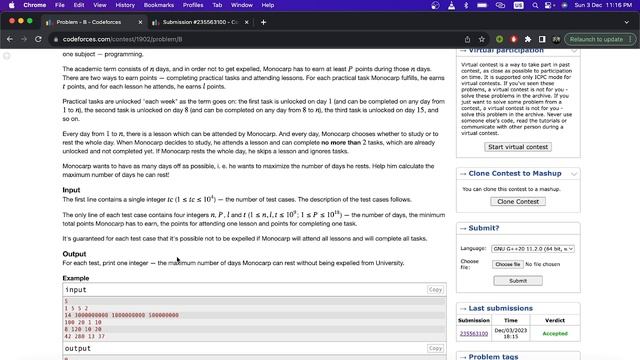Screen dimensions: 640x360
Task: Open the Bookmarks menu
Action: tap(159, 5)
